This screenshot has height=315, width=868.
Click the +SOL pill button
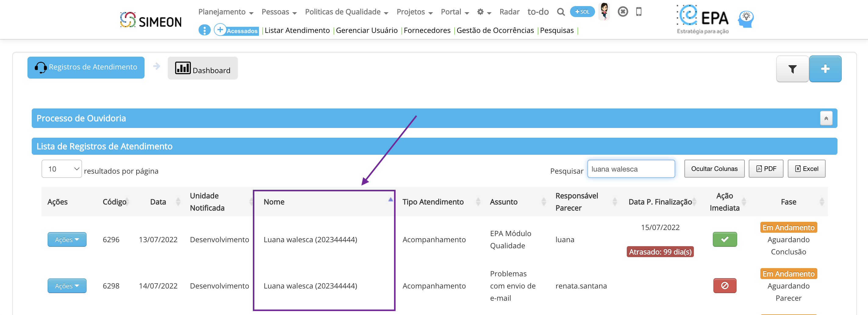[582, 12]
